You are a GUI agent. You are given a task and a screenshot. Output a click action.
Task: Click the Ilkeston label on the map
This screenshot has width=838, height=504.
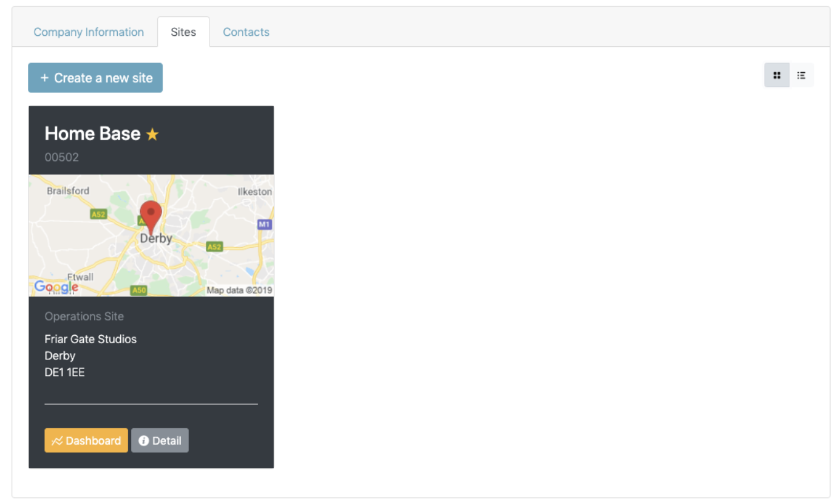coord(255,191)
